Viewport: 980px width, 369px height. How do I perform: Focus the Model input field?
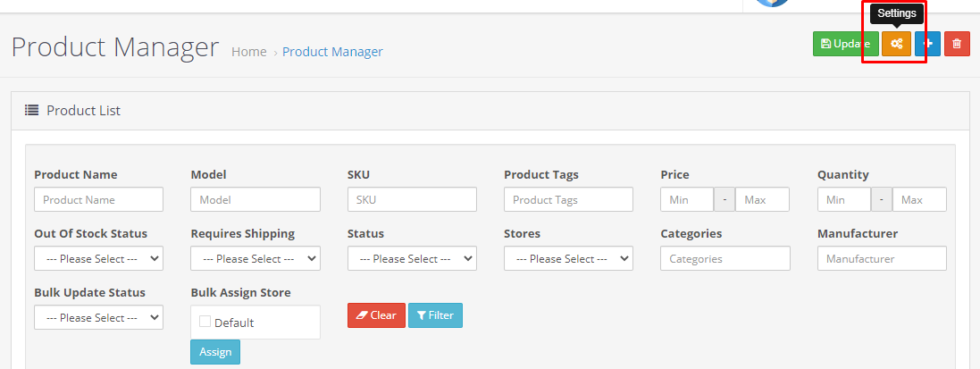point(255,199)
